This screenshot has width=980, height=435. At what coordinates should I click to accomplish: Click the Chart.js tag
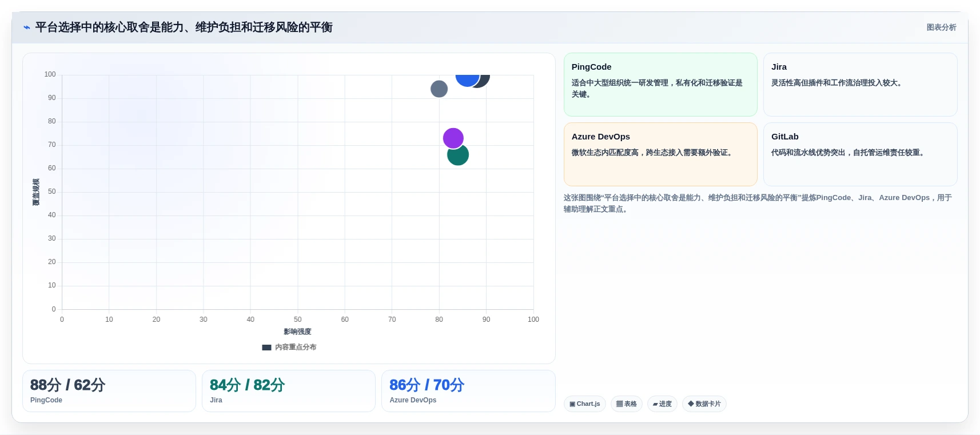[x=585, y=404]
